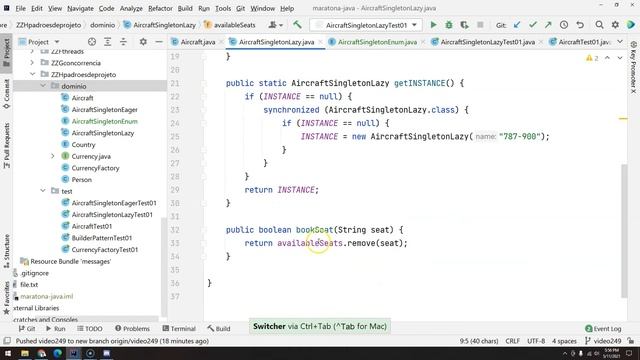Open run configuration dropdown AircraftSingletonLazyTest01
The width and height of the screenshot is (640, 360).
tap(366, 25)
